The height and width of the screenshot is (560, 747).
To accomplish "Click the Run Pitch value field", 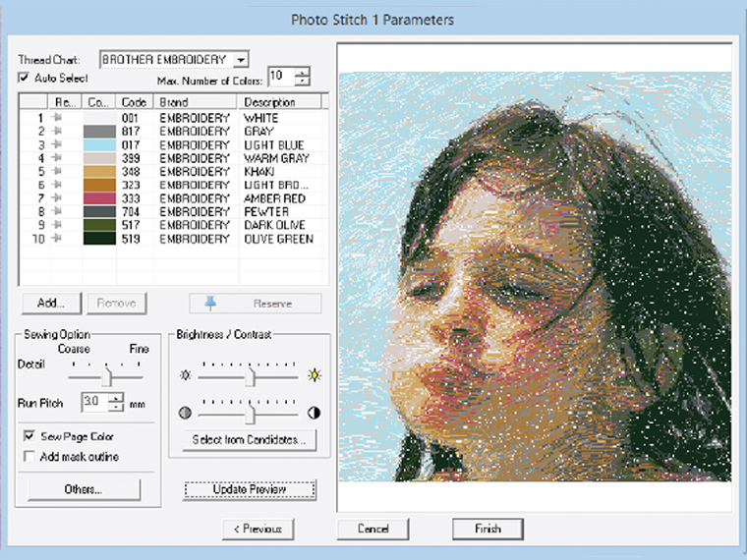I will pos(94,402).
